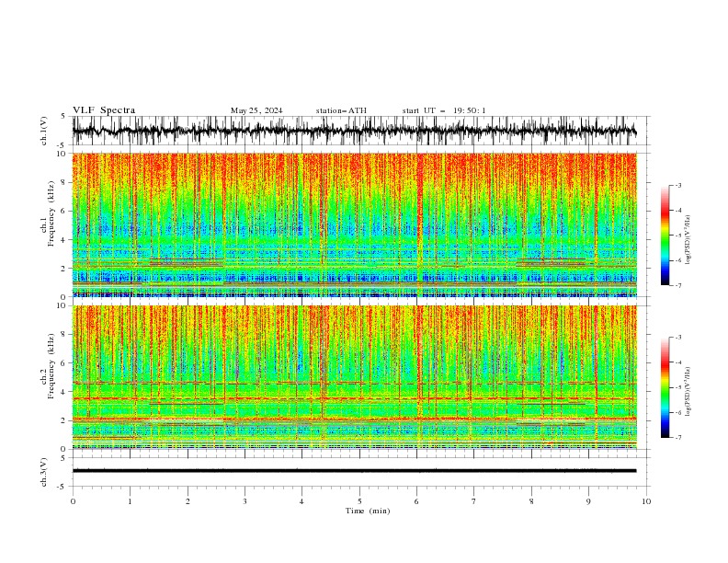Click the "7" tick on the time axis
This screenshot has width=728, height=563.
pos(473,501)
